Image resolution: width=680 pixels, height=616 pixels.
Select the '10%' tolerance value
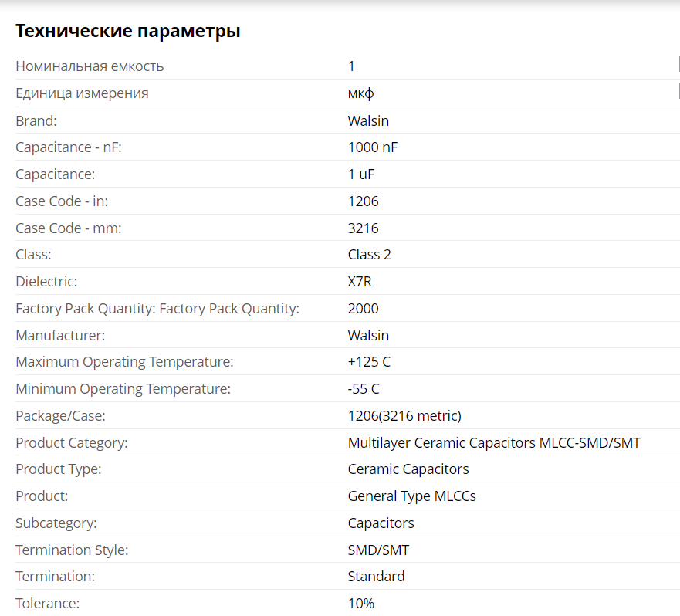pos(360,604)
